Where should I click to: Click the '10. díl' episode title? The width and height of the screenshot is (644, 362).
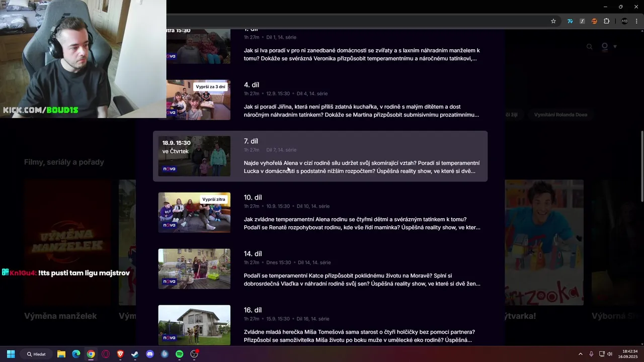click(x=253, y=198)
